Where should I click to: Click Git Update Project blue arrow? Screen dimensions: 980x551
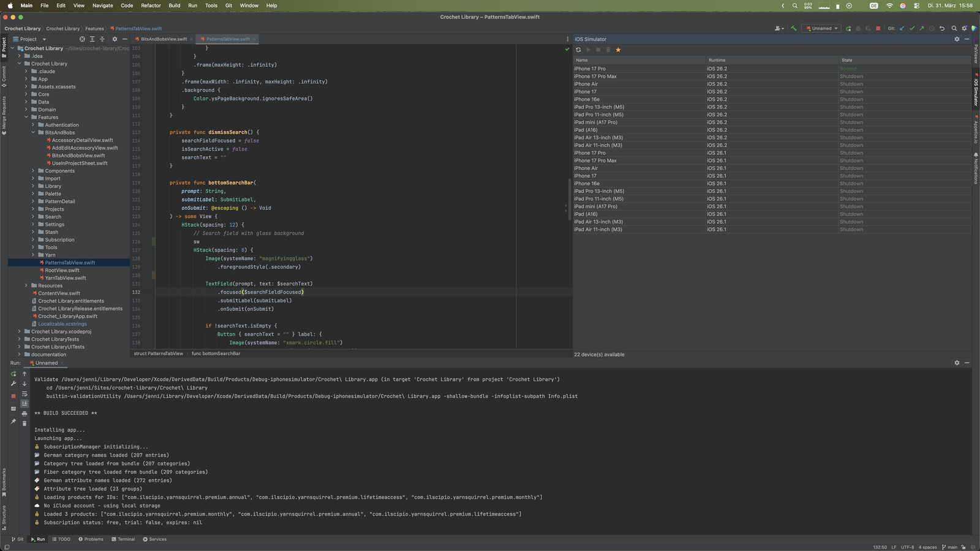tap(902, 28)
